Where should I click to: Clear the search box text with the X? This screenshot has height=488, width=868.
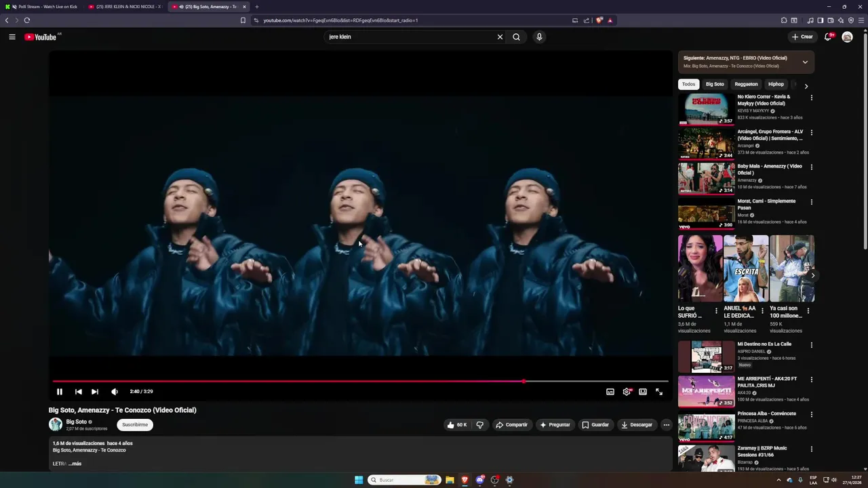point(500,37)
